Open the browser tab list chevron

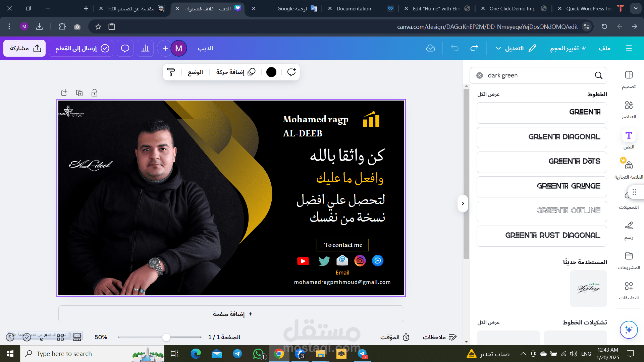(636, 8)
